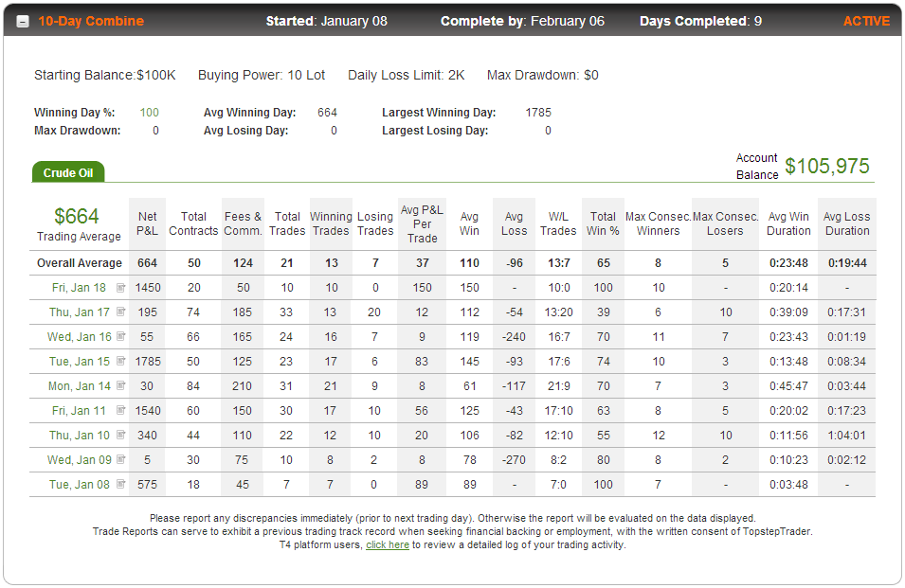Viewport: 905px width, 588px height.
Task: Click the Overall Average row label
Action: [x=80, y=263]
